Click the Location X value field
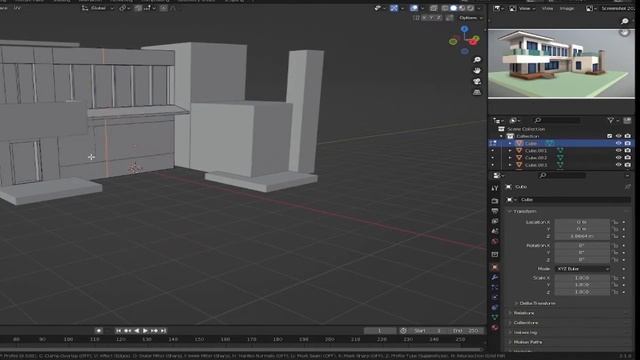The width and height of the screenshot is (640, 360). pos(582,222)
